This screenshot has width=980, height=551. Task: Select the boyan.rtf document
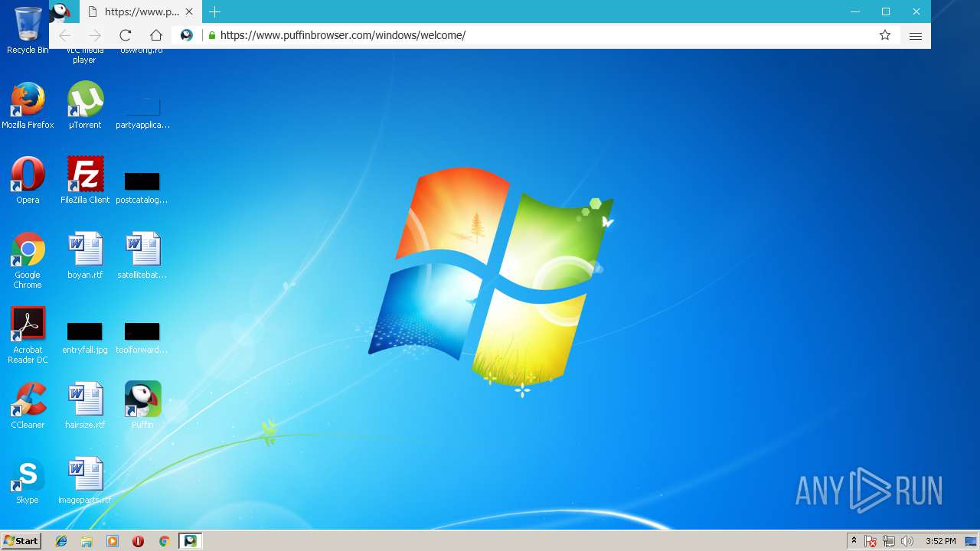[85, 256]
